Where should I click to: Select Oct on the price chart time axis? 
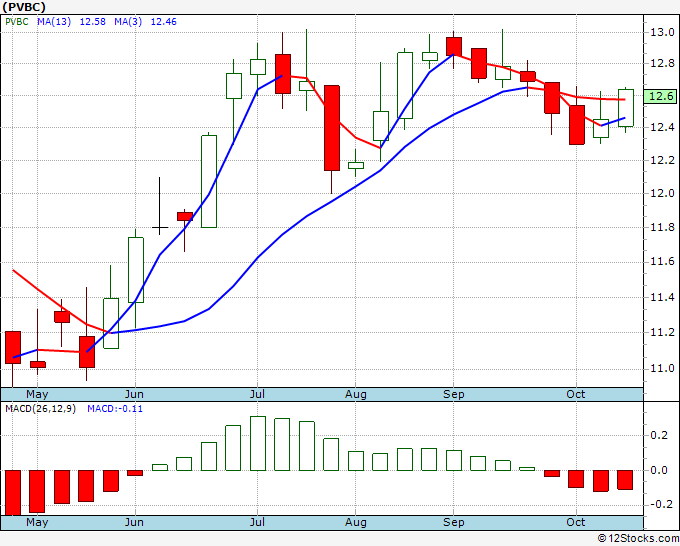(576, 394)
